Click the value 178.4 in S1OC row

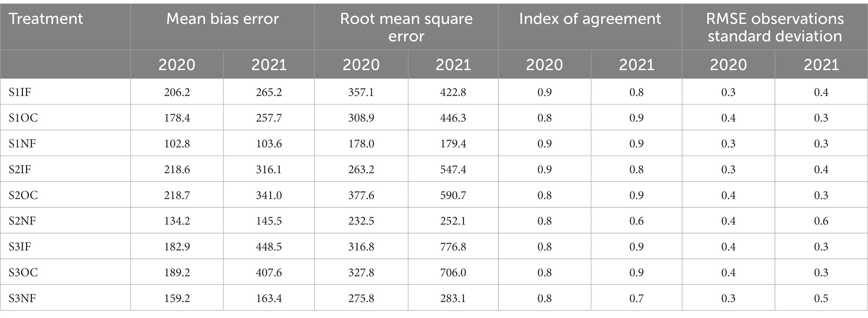[x=177, y=118]
